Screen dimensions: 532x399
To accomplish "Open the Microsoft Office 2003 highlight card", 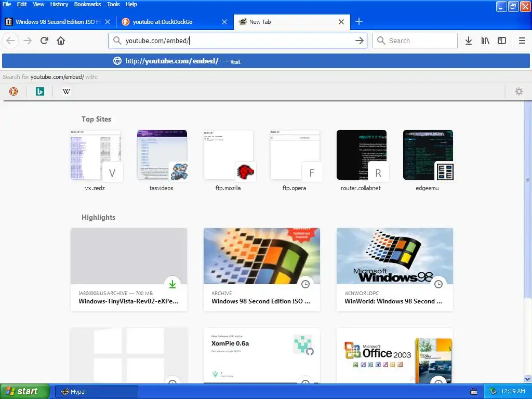I will [x=395, y=355].
